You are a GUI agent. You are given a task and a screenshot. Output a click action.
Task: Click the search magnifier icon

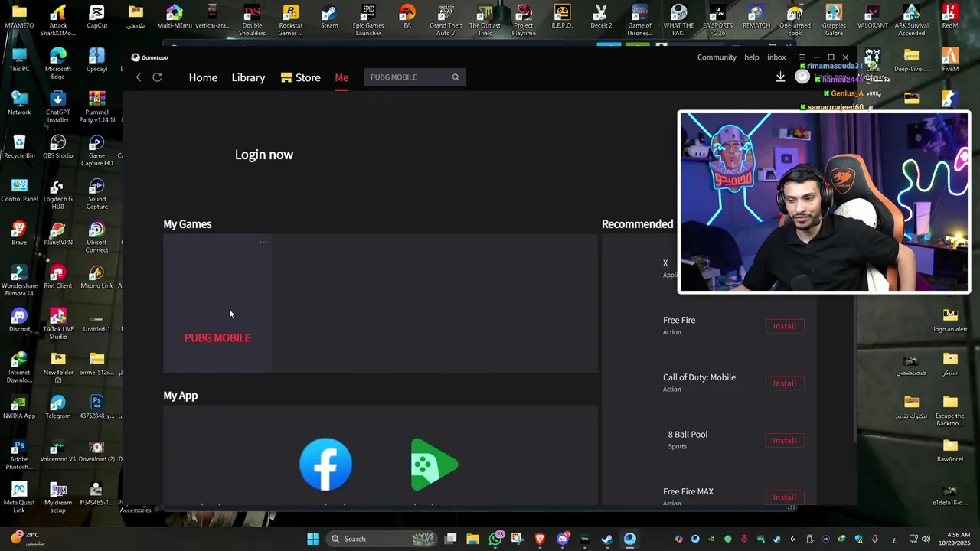[456, 77]
